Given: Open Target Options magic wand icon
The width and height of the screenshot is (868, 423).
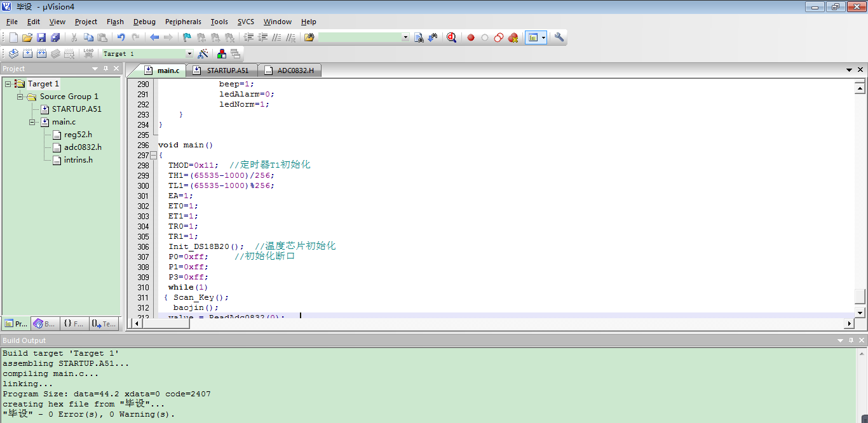Looking at the screenshot, I should point(203,54).
